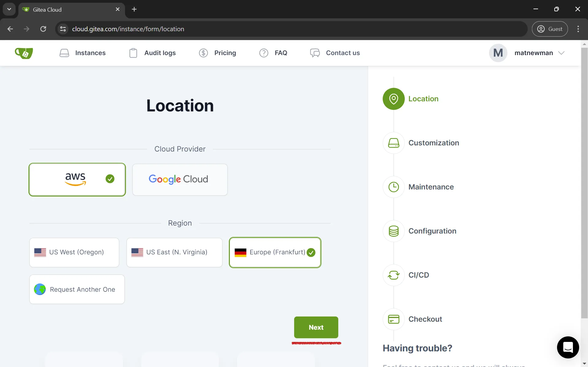Click the Contact us speech bubble icon
This screenshot has height=367, width=588.
[314, 53]
